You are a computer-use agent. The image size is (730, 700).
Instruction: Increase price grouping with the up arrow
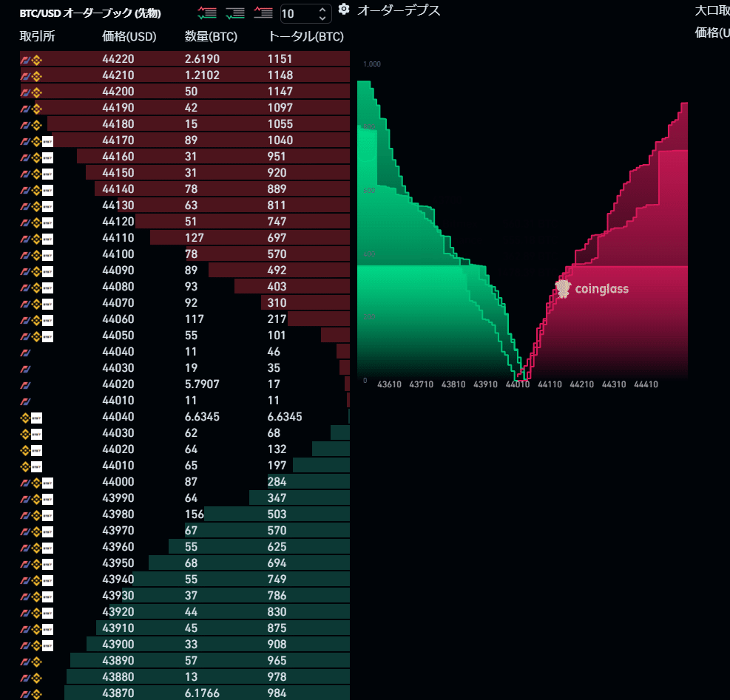tap(322, 10)
